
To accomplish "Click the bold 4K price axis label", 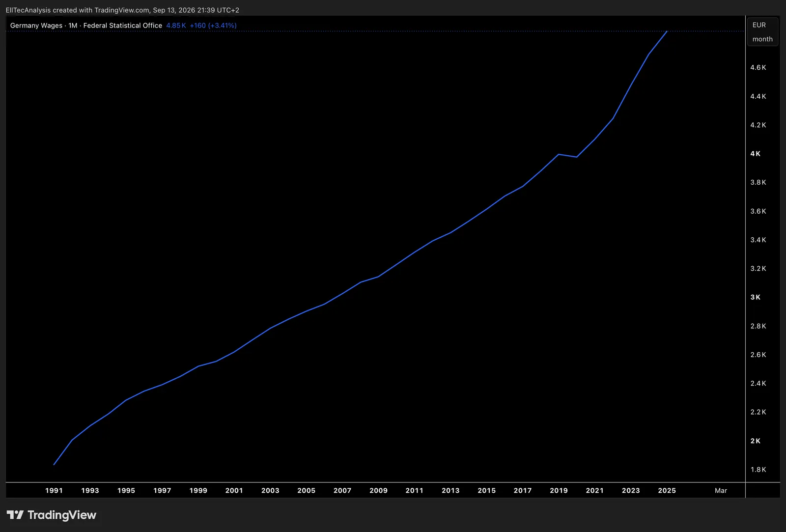I will coord(756,154).
